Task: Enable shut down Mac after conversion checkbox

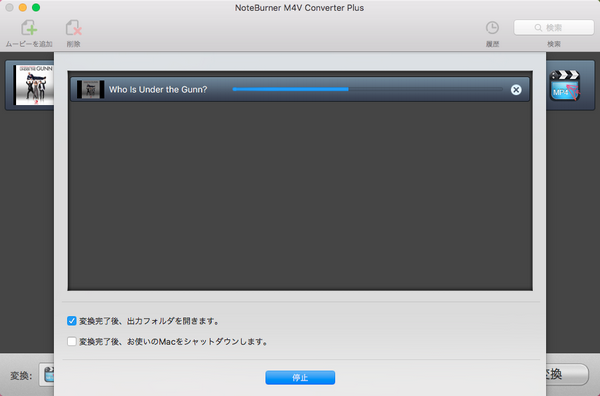Action: tap(72, 341)
